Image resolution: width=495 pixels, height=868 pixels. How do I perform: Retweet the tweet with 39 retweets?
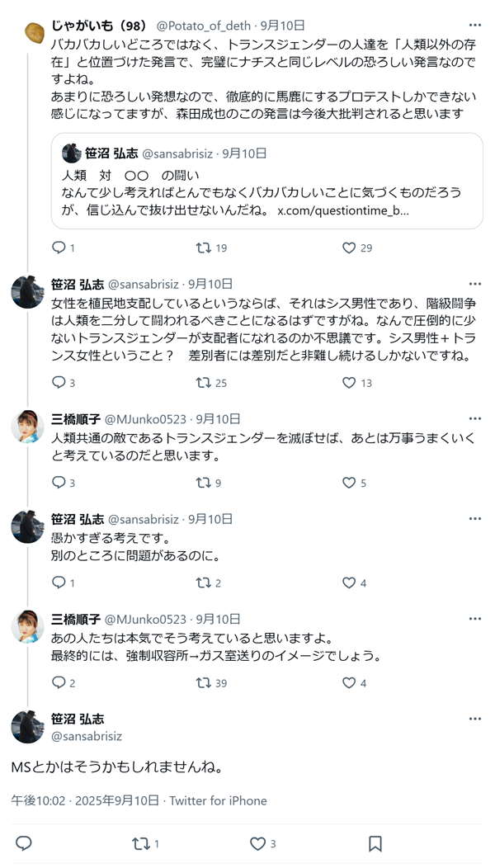tap(202, 682)
